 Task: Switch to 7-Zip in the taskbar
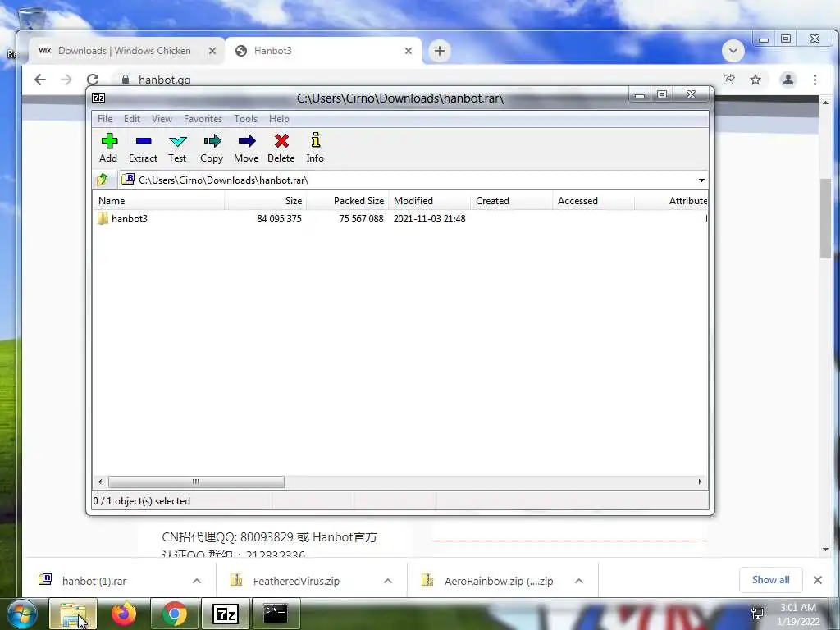[225, 614]
